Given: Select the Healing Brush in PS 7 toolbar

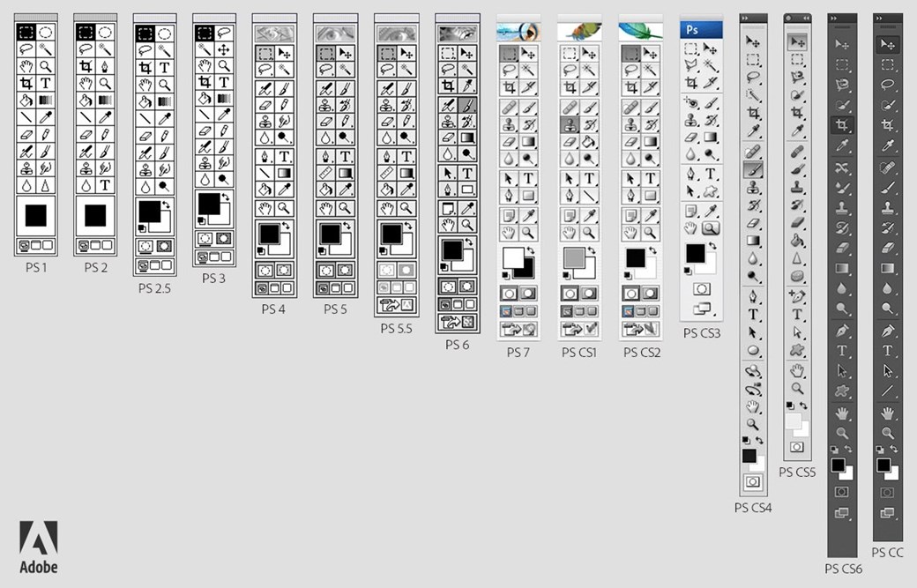Looking at the screenshot, I should tap(509, 108).
